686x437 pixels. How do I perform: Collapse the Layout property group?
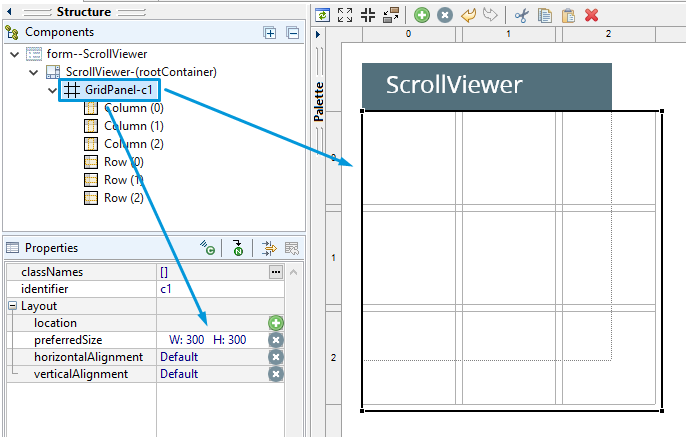12,306
